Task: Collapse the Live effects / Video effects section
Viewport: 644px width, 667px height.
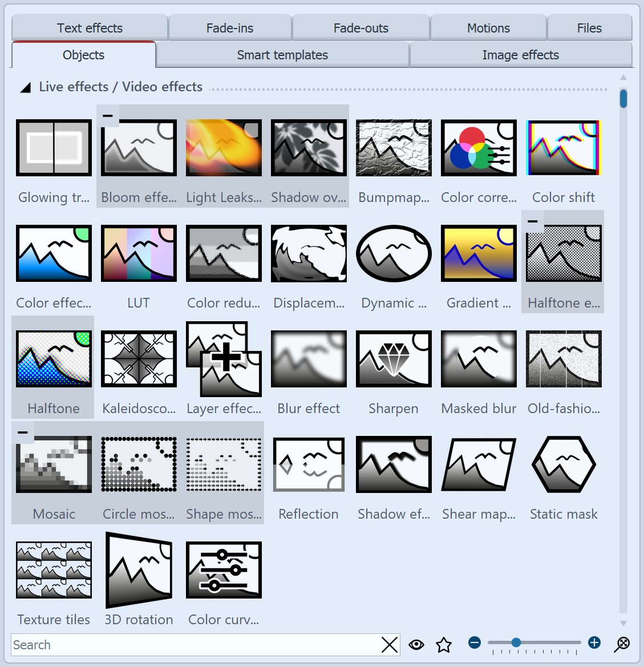Action: click(x=25, y=87)
